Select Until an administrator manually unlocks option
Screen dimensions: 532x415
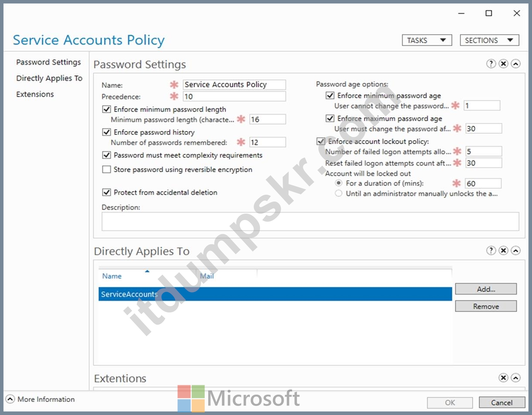point(339,193)
